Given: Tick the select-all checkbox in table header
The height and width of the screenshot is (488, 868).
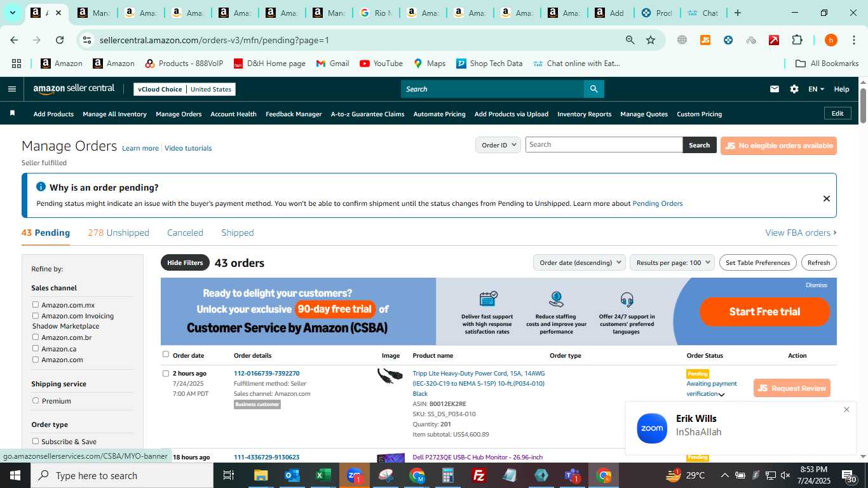Looking at the screenshot, I should (166, 355).
